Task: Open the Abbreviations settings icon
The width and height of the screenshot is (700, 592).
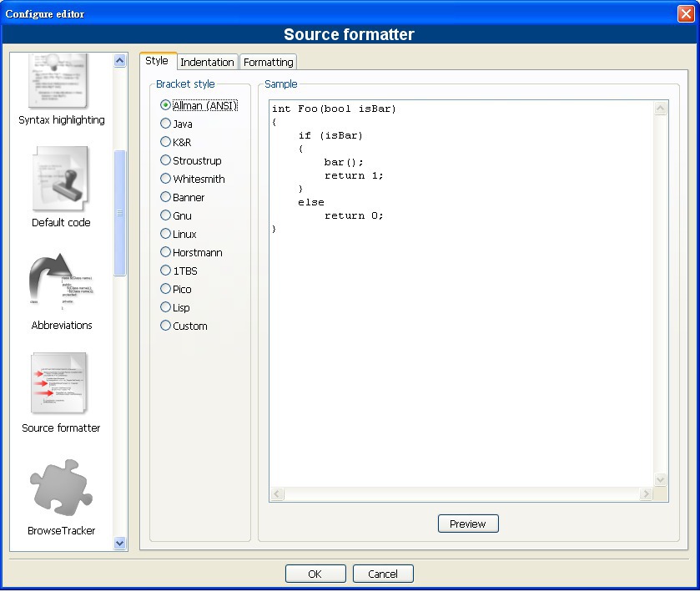Action: (61, 282)
